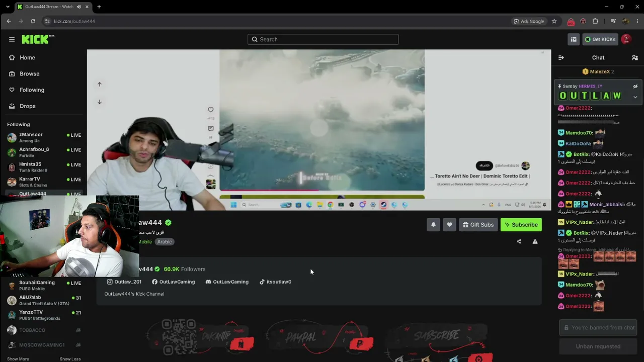The height and width of the screenshot is (362, 644).
Task: Click the stream video down arrow
Action: click(x=100, y=102)
